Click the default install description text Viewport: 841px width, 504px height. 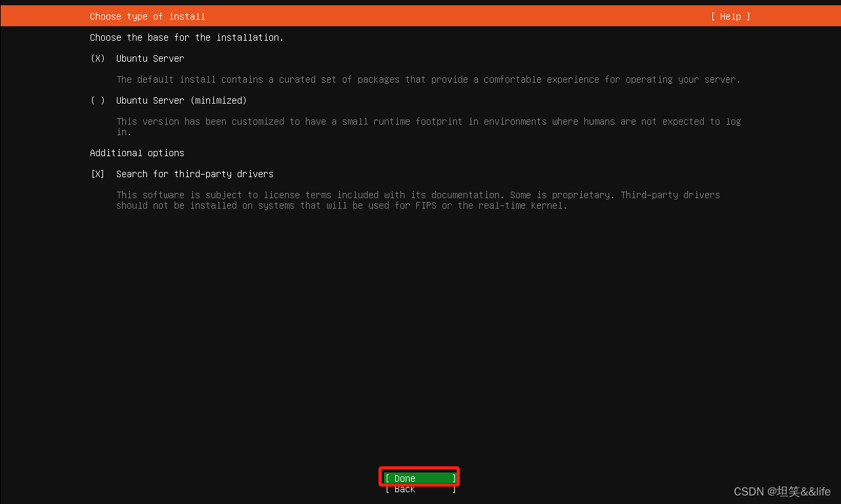point(429,79)
